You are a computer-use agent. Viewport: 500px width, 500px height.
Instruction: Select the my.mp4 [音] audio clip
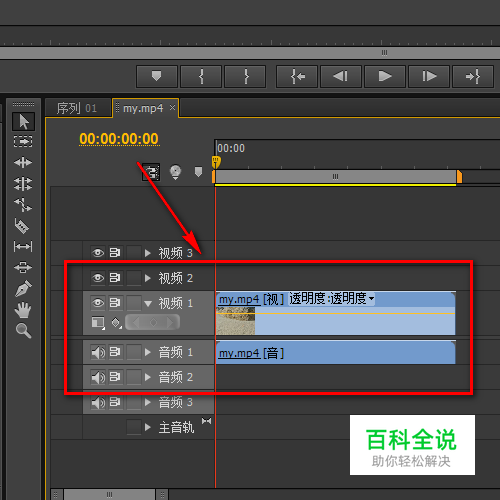[335, 352]
